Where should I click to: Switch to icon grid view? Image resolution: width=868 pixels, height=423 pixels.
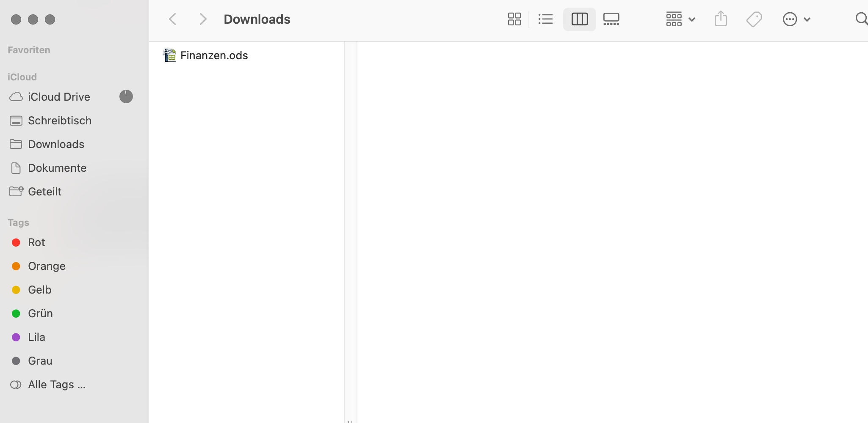514,19
